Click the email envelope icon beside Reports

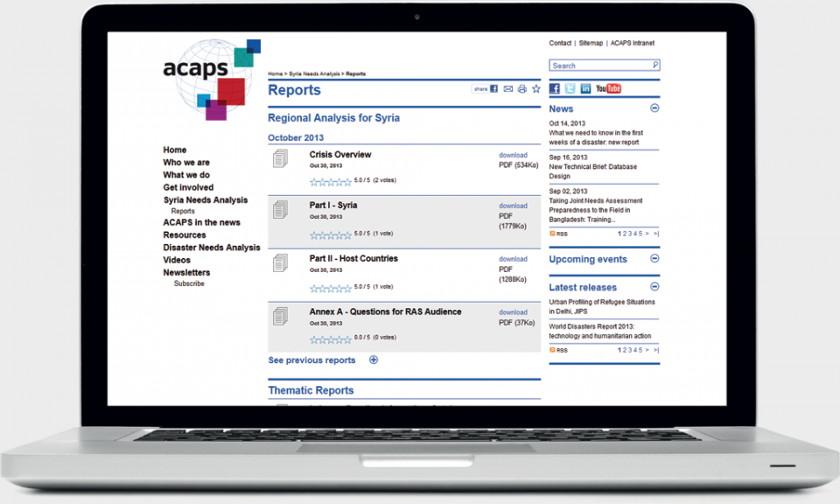pos(508,89)
